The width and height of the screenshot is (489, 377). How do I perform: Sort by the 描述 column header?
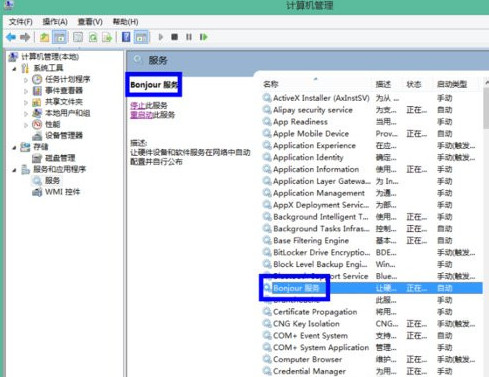click(x=383, y=84)
